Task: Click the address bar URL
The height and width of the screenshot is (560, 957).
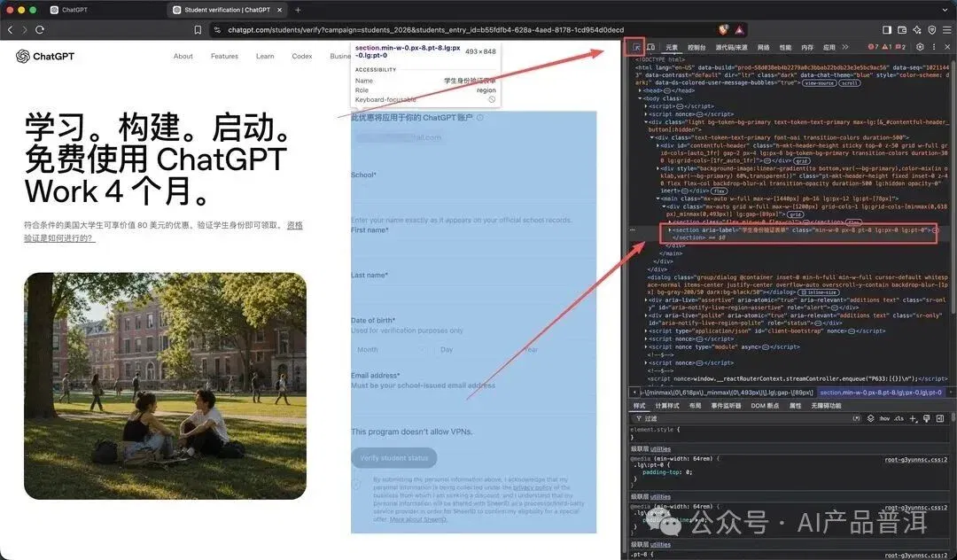Action: (x=425, y=29)
